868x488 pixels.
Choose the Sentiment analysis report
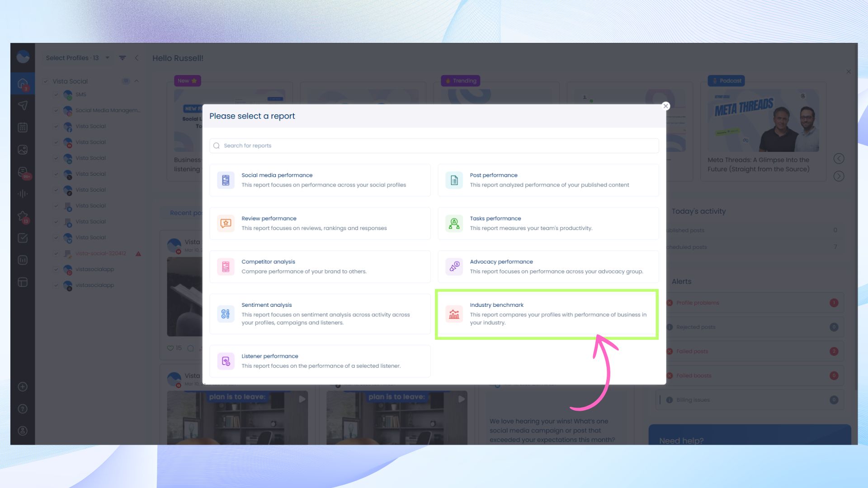click(x=320, y=314)
